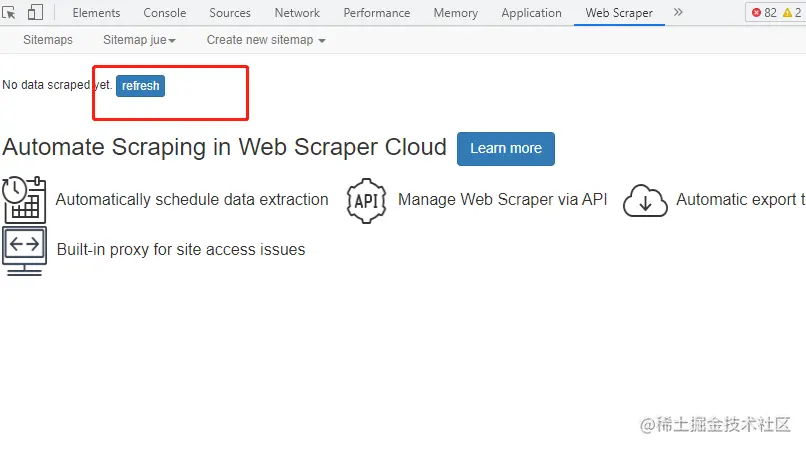The width and height of the screenshot is (806, 449).
Task: Click the blue refresh button
Action: [x=140, y=85]
